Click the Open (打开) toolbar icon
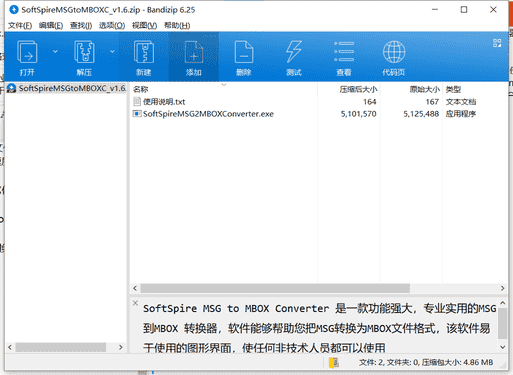513x375 pixels. click(x=27, y=52)
